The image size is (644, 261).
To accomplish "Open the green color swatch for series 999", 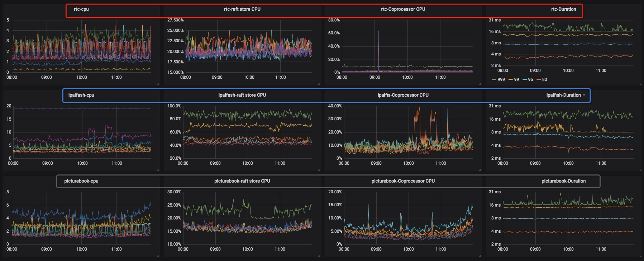I will coord(494,79).
